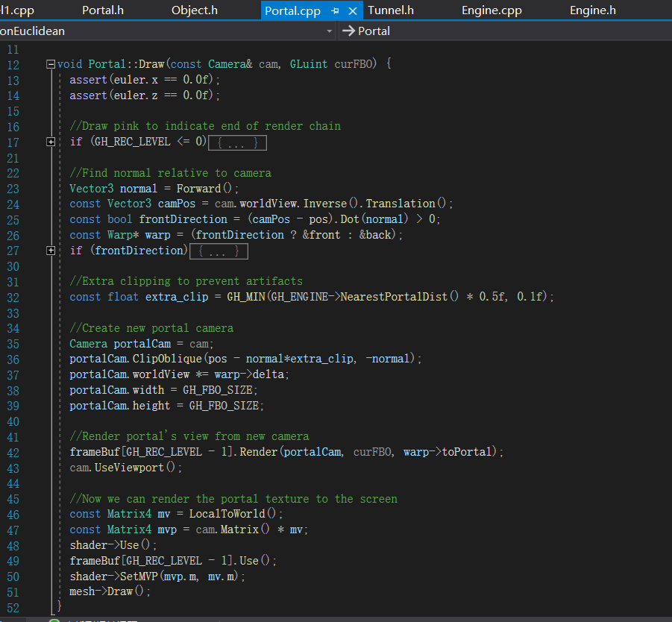This screenshot has height=622, width=672.
Task: Click the LocalToWorld function call
Action: pos(226,514)
